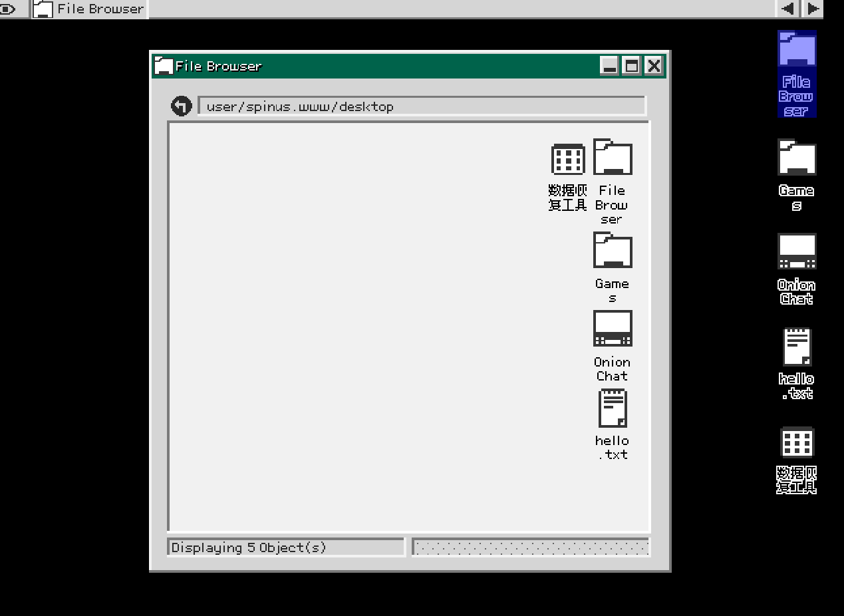Image resolution: width=844 pixels, height=616 pixels.
Task: Select the File Browser folder icon inside the window
Action: (x=613, y=158)
